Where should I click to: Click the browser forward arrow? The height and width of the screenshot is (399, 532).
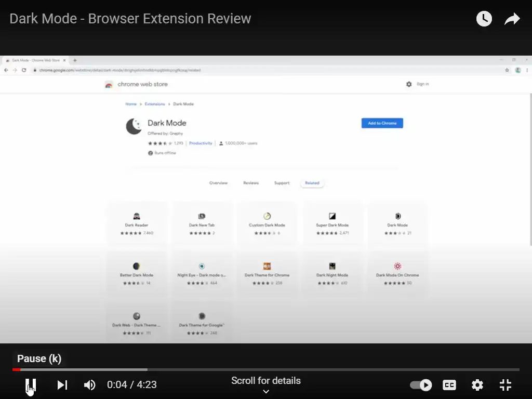pos(15,70)
